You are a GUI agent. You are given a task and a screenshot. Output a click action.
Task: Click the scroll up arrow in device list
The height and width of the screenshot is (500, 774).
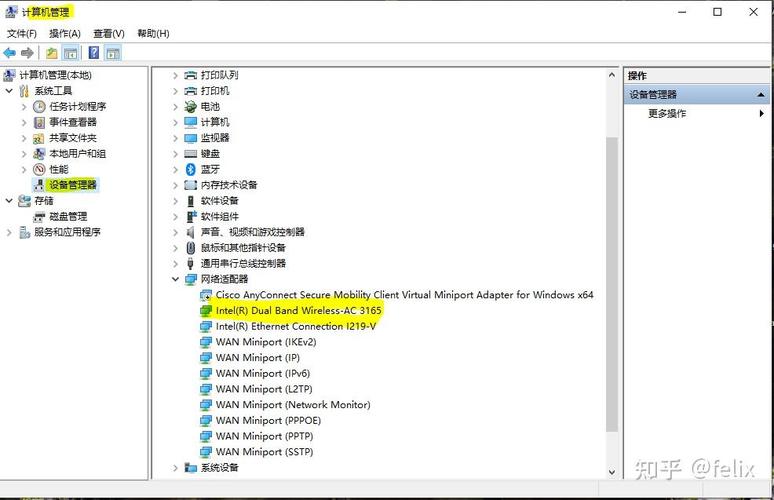tap(612, 75)
